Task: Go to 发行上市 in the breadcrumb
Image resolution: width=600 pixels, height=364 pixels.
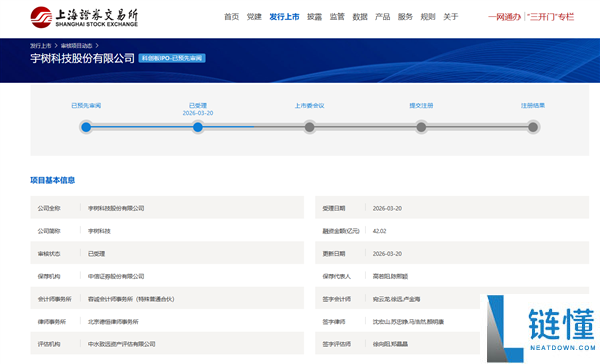Action: [x=41, y=46]
